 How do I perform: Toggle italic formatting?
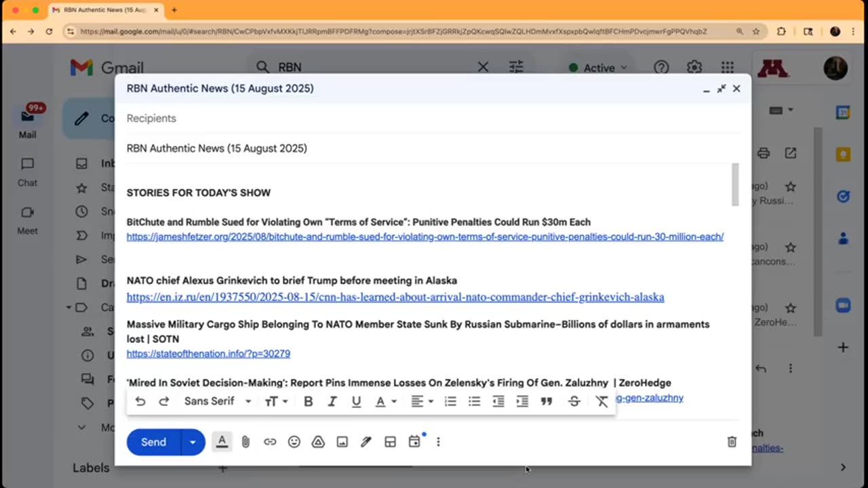tap(332, 401)
